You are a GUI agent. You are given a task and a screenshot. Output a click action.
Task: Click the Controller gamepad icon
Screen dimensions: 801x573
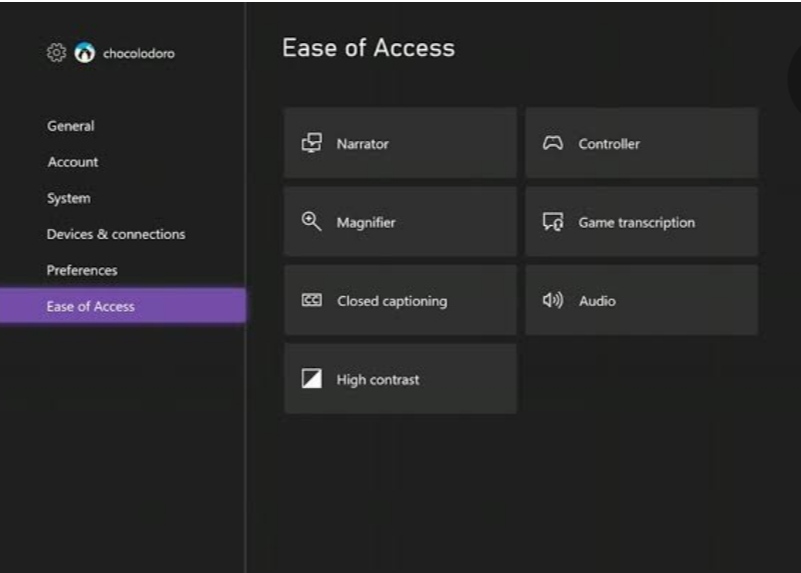(x=553, y=143)
